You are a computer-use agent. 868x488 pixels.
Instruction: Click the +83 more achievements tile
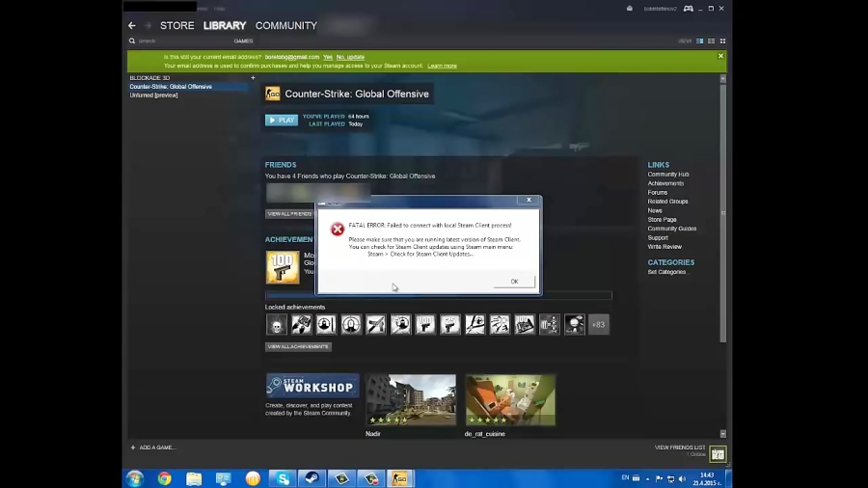[x=599, y=325]
